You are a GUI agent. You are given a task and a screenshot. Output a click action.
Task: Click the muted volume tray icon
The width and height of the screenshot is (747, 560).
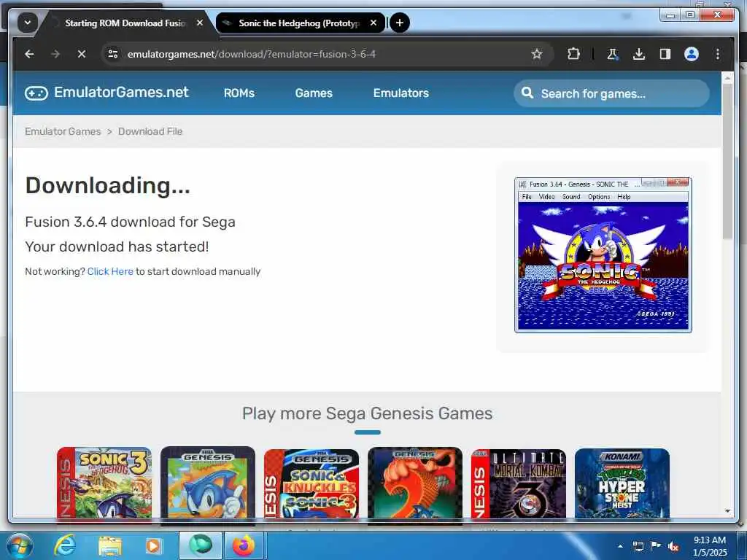tap(673, 546)
